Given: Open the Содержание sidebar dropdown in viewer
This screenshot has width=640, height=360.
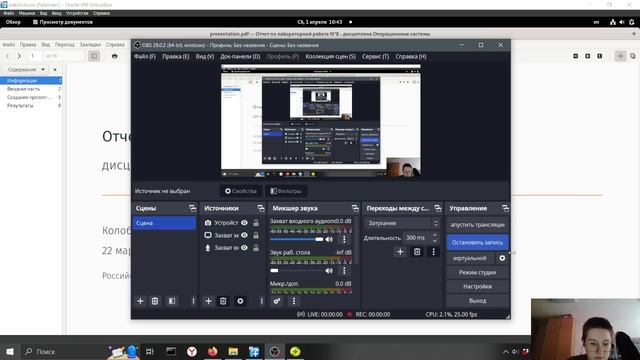Looking at the screenshot, I should tap(26, 69).
